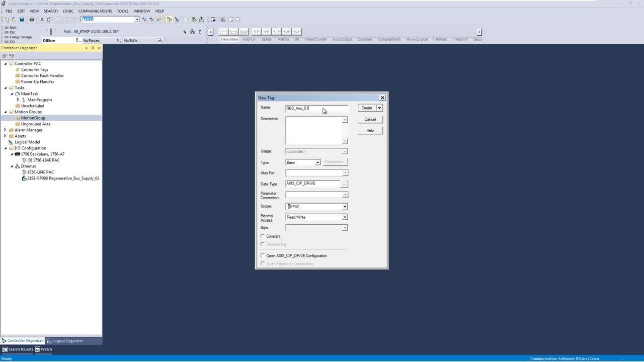Screen dimensions: 644x362
Task: Insert Output Latch (L) instruction
Action: pos(296,32)
